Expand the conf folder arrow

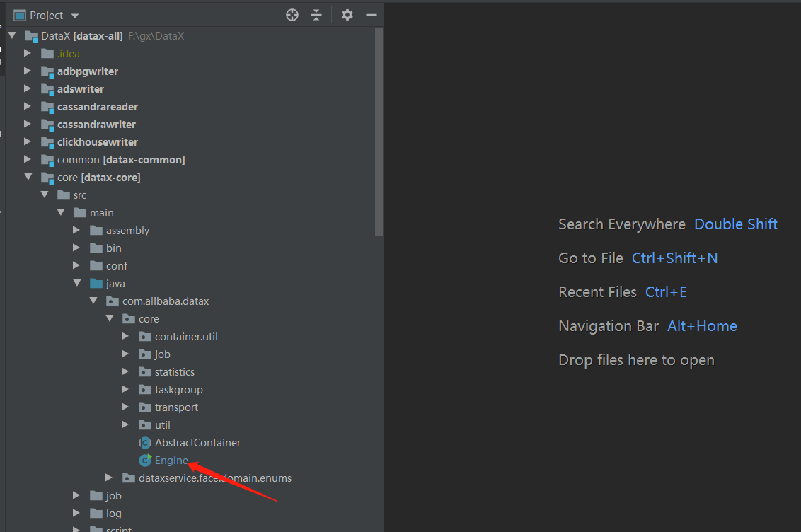tap(76, 265)
